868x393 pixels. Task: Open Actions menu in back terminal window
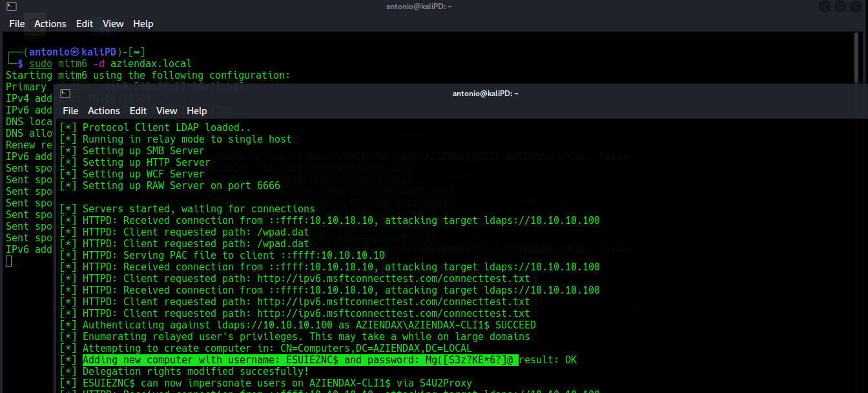click(50, 24)
